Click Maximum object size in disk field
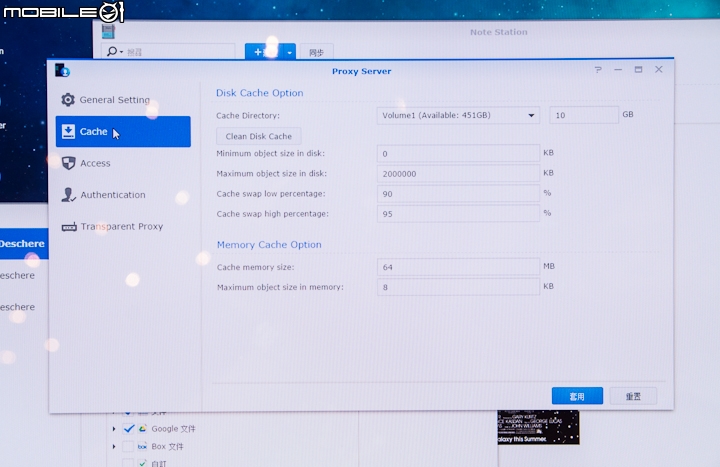 (458, 174)
